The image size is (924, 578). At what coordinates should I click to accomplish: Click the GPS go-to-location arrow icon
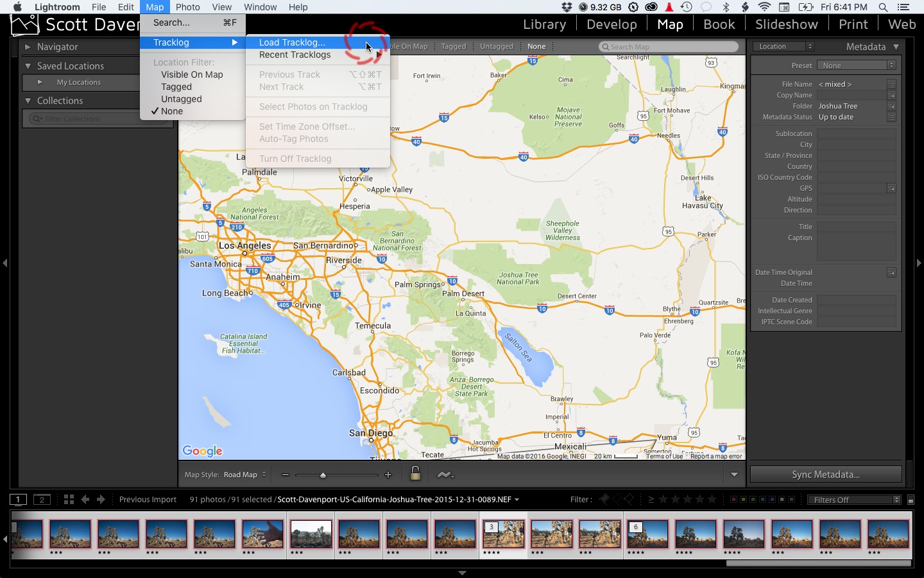tap(891, 188)
